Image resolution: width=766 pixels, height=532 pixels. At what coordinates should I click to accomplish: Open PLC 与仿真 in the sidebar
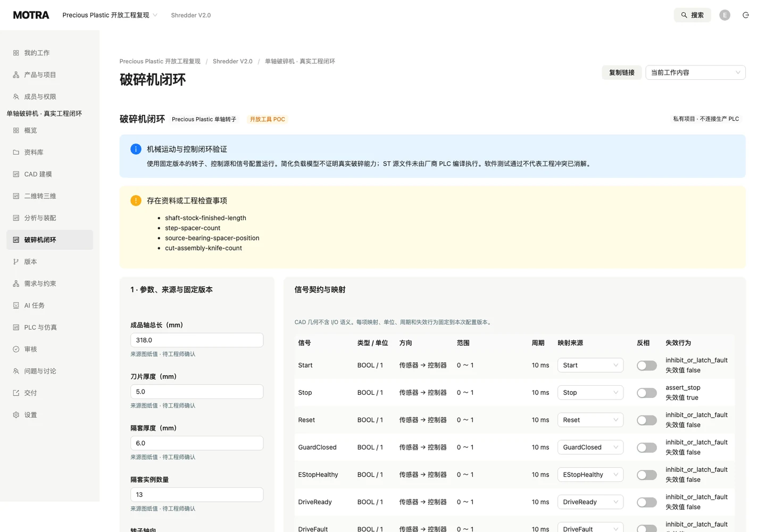(50, 327)
